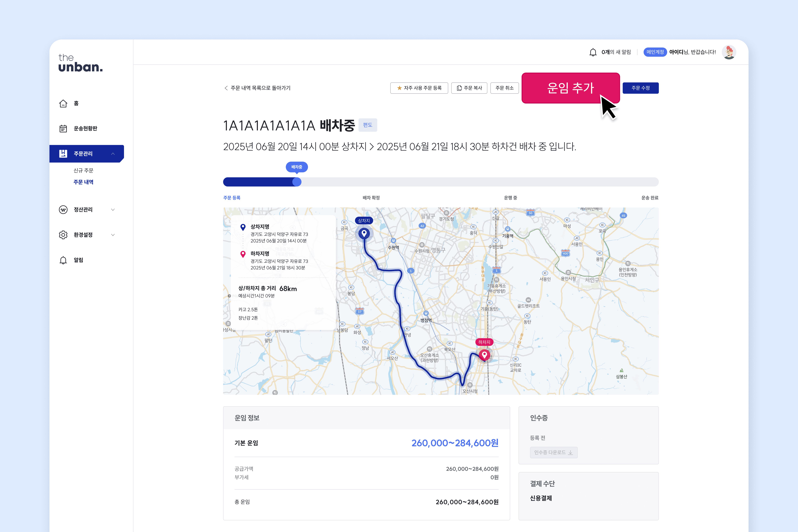The width and height of the screenshot is (798, 532).
Task: Expand the 정산관리 submenu arrow
Action: [113, 210]
